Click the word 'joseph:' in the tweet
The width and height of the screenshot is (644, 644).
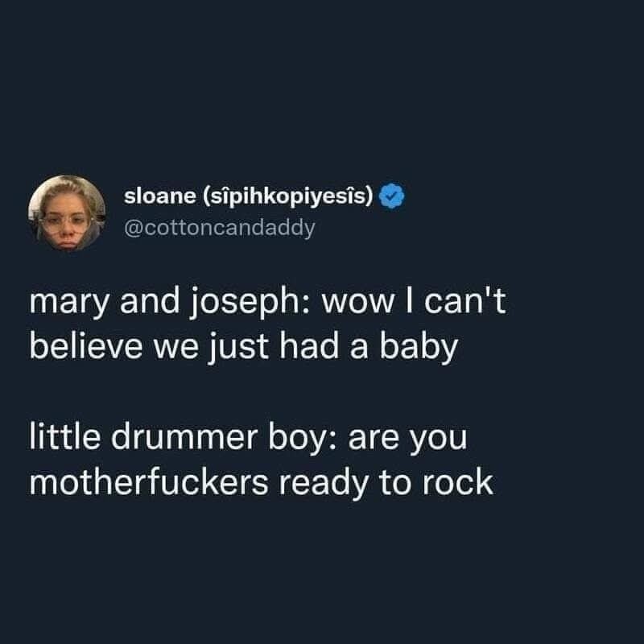coord(250,303)
